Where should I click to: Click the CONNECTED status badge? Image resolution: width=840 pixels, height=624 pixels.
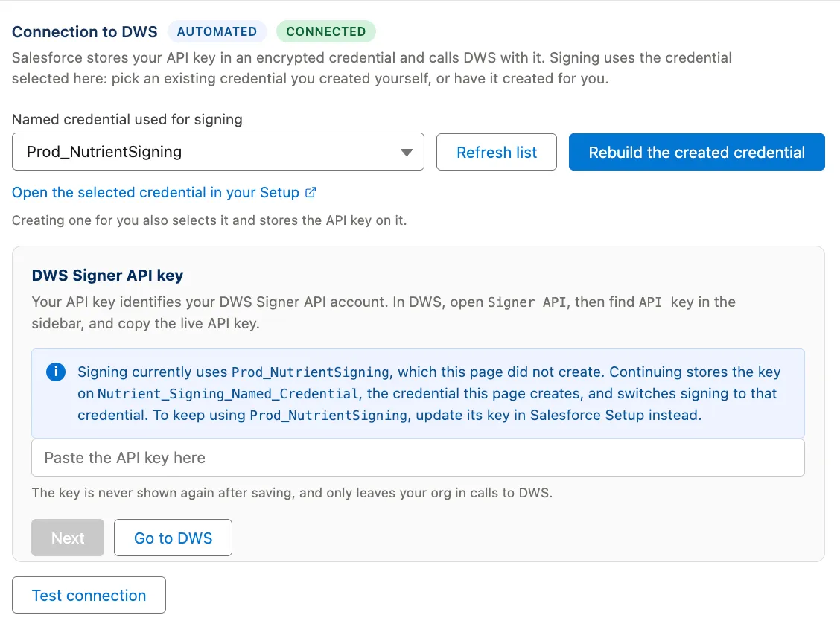coord(325,31)
